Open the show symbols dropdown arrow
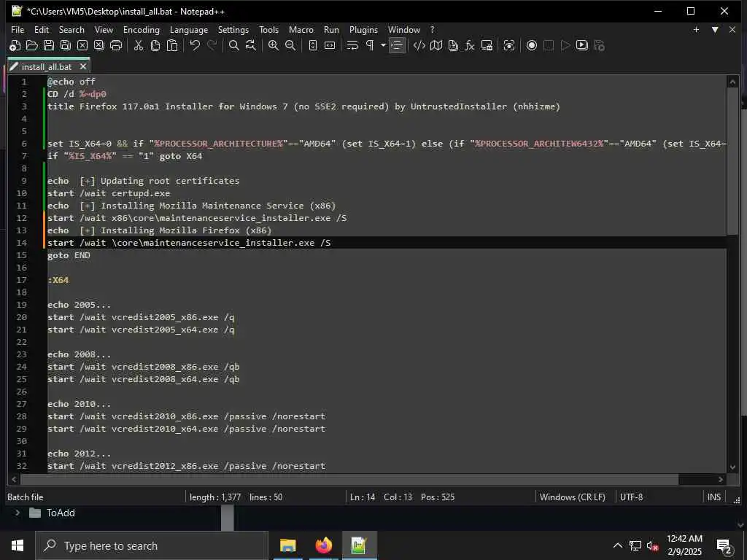 tap(382, 46)
